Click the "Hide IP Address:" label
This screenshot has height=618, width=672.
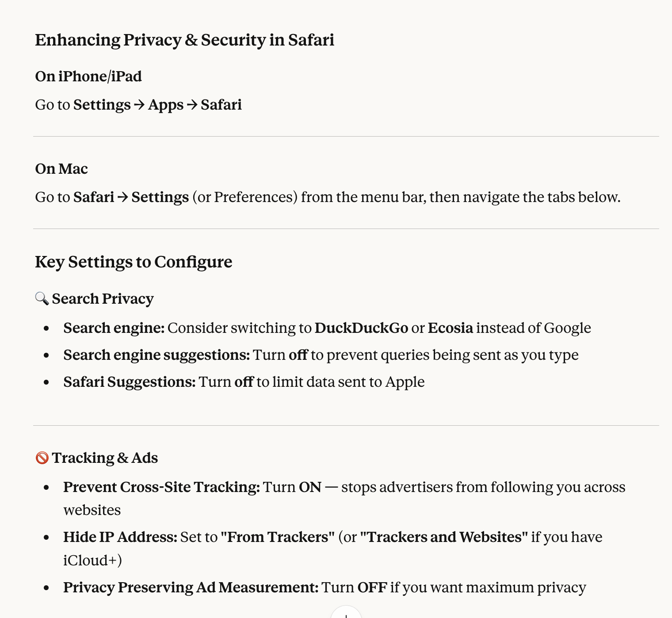120,537
